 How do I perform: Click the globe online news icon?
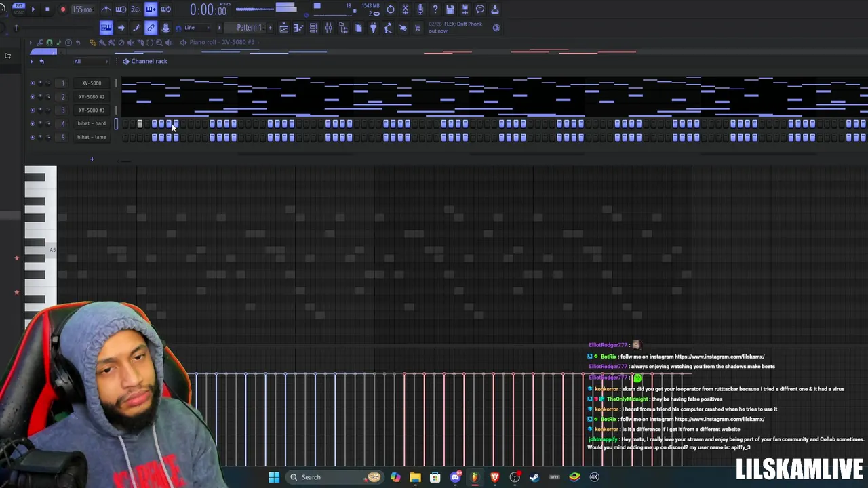pos(496,28)
